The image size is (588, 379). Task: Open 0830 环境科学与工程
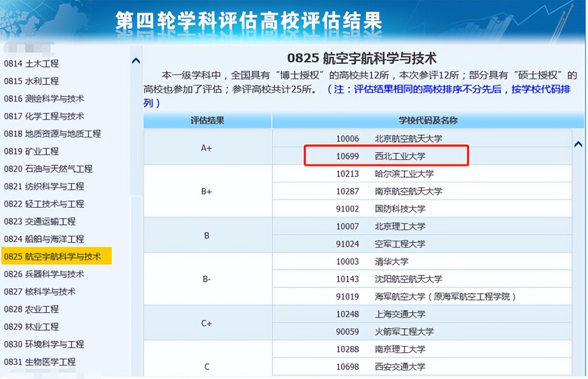coord(44,344)
